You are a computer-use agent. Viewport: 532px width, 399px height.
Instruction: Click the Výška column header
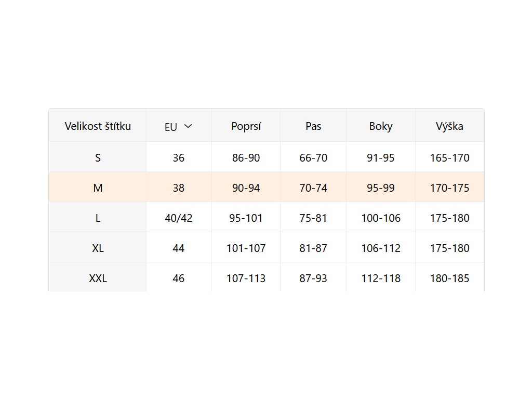coord(449,126)
